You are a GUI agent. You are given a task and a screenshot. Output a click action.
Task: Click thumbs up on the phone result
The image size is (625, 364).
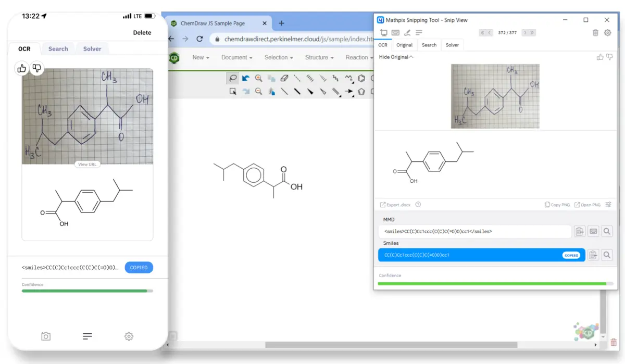[22, 68]
